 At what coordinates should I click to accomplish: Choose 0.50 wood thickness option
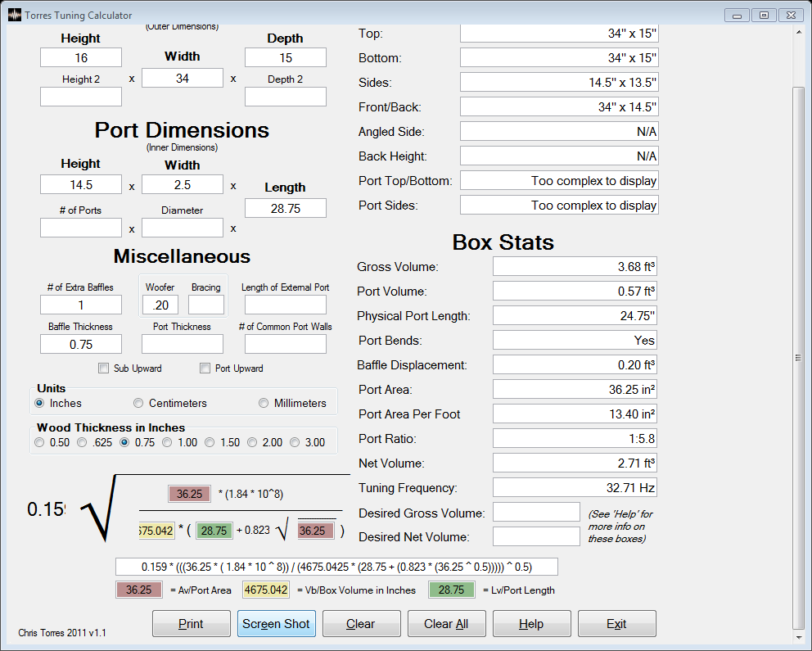(x=39, y=442)
